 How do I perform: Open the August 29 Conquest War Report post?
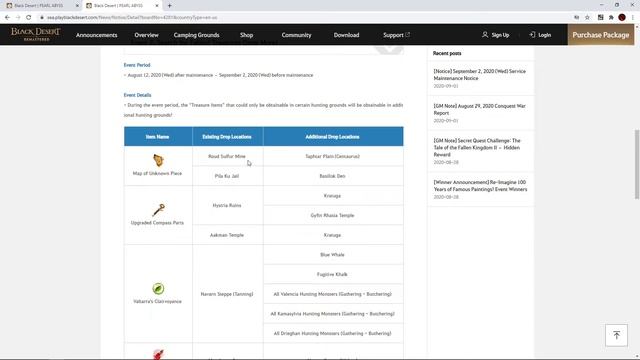click(480, 109)
